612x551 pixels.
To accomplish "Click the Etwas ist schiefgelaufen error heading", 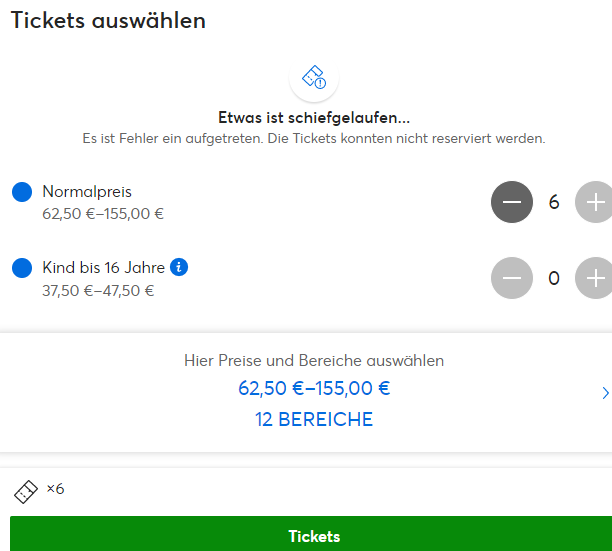I will 314,116.
